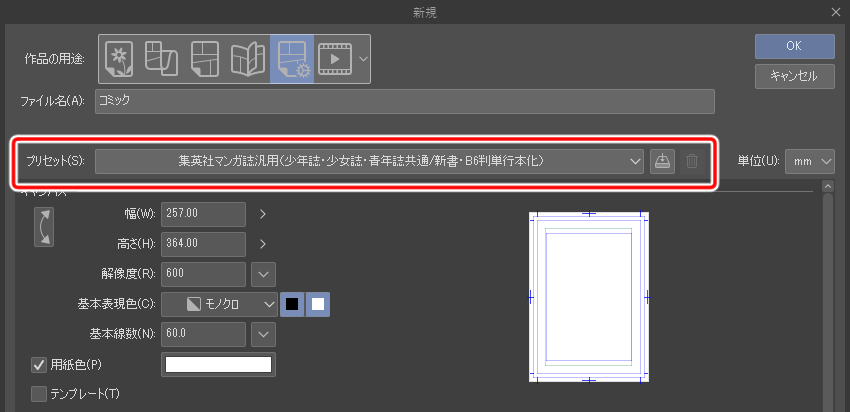Expand the use-of-work icon list arrow
Viewport: 850px width, 412px height.
(363, 59)
